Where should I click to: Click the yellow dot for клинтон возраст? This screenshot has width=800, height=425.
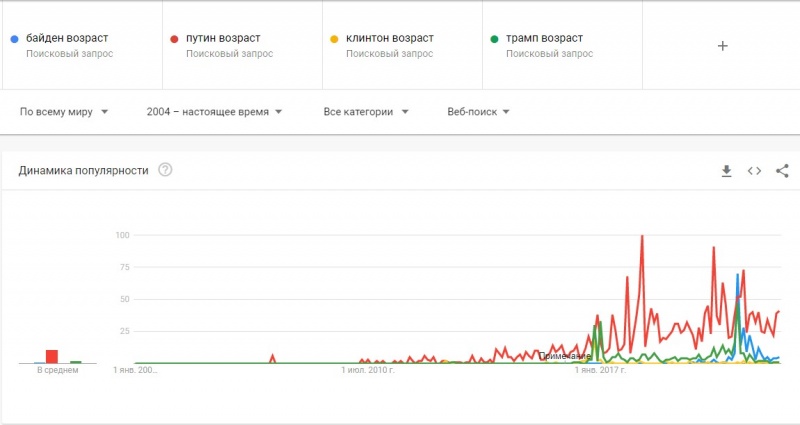coord(334,39)
